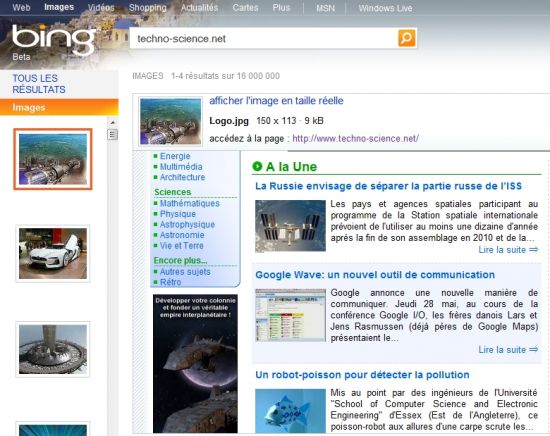Click the robot fish article image
Screen dimensions: 550x436
[290, 411]
